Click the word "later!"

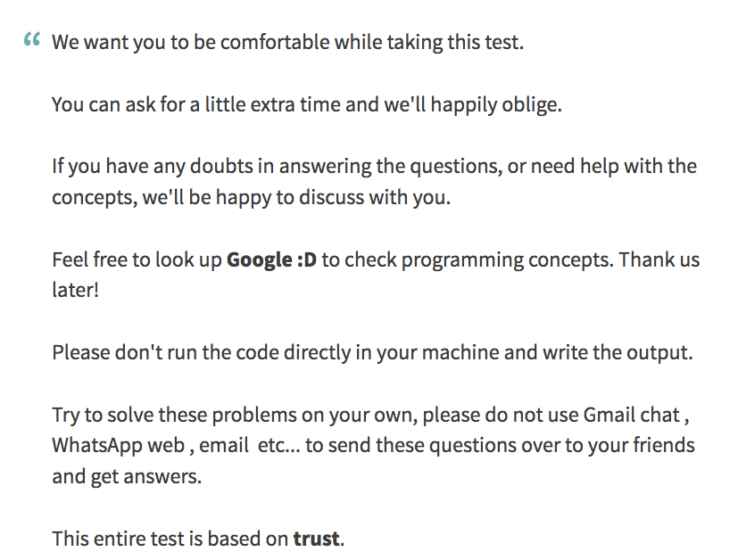pyautogui.click(x=75, y=291)
